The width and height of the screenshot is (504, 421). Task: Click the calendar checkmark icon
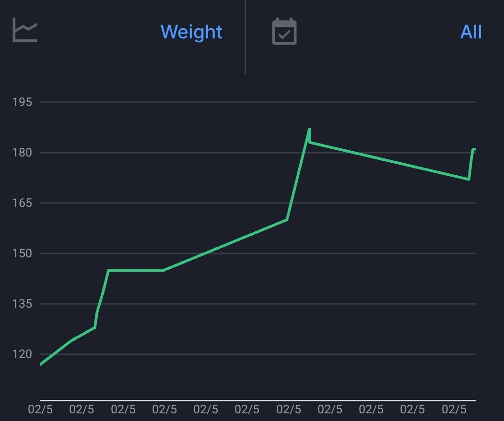[284, 31]
